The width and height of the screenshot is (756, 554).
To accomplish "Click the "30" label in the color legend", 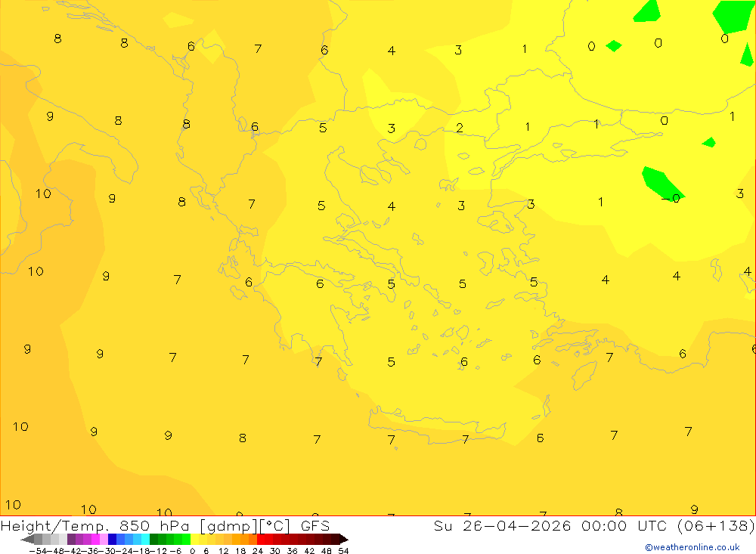I will (x=275, y=551).
